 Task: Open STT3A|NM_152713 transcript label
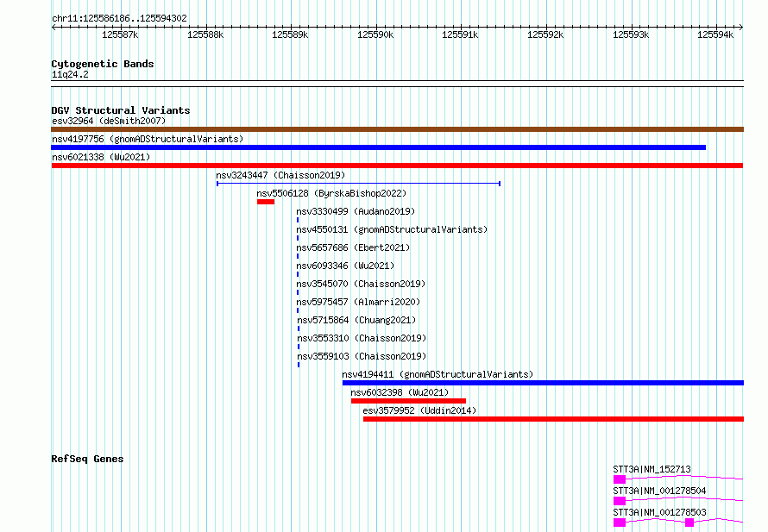point(652,469)
